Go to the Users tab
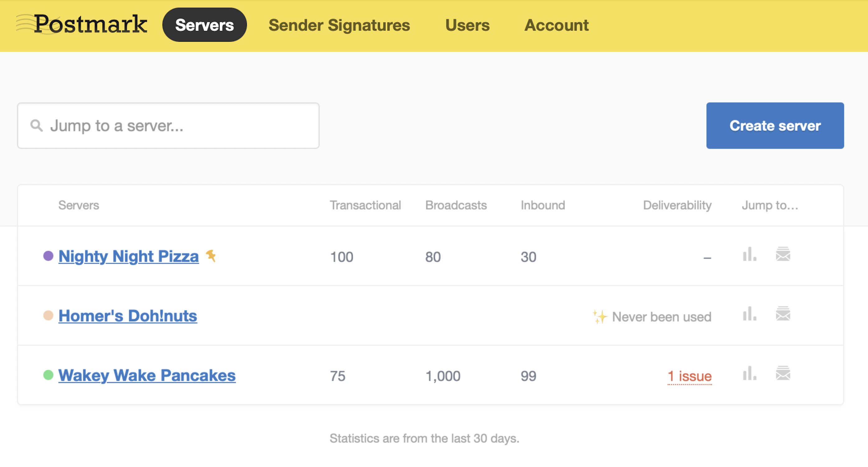The height and width of the screenshot is (467, 868). pos(467,25)
